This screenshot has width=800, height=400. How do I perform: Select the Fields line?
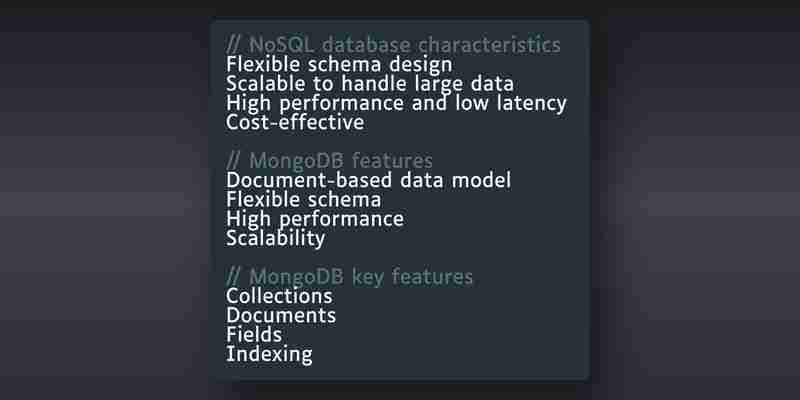254,335
